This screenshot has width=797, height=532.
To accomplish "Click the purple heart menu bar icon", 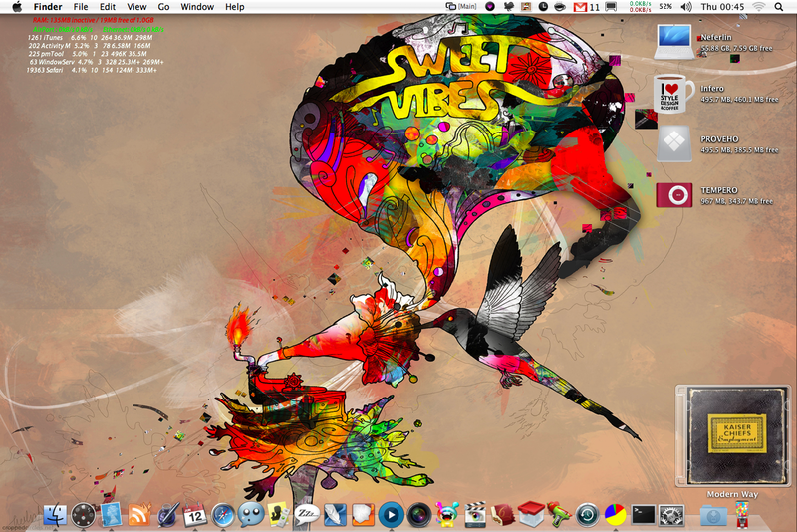I will pyautogui.click(x=490, y=7).
